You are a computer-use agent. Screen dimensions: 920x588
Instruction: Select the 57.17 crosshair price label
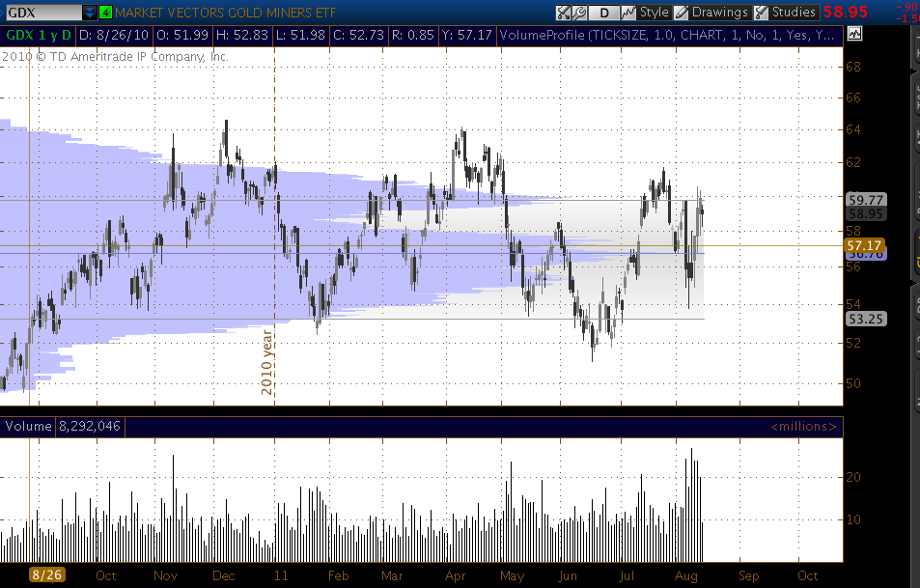(x=865, y=246)
